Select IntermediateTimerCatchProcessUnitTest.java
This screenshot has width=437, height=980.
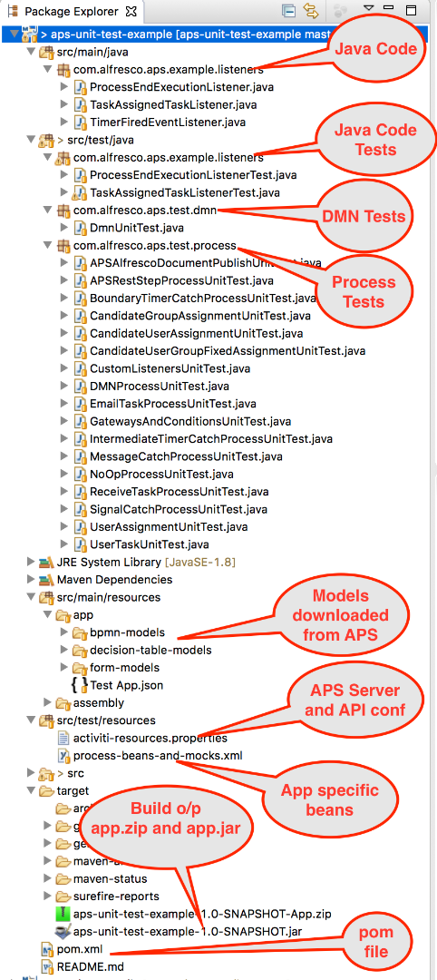pos(211,439)
